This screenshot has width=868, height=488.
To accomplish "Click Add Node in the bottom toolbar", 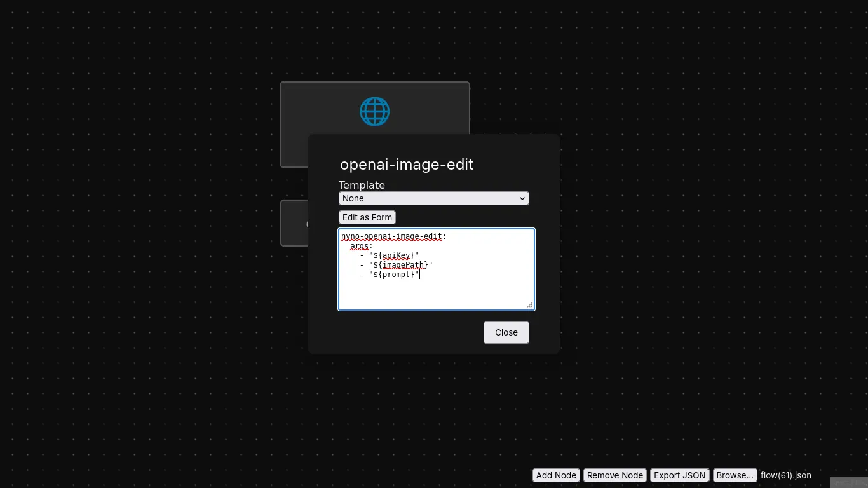I will click(555, 475).
